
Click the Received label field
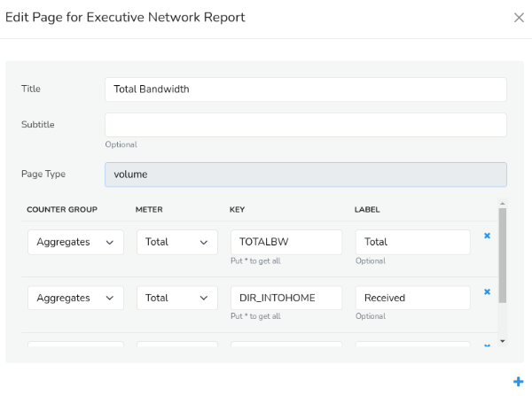(x=412, y=298)
